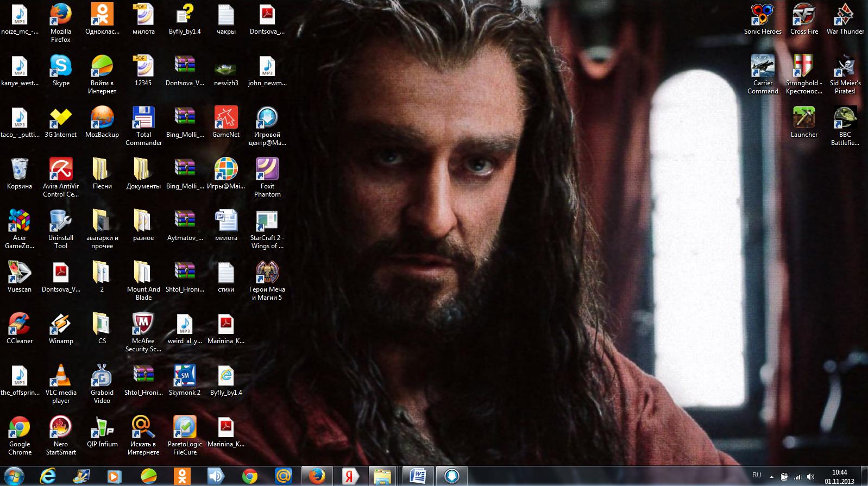Open the CS folder
The height and width of the screenshot is (486, 868).
click(x=102, y=329)
